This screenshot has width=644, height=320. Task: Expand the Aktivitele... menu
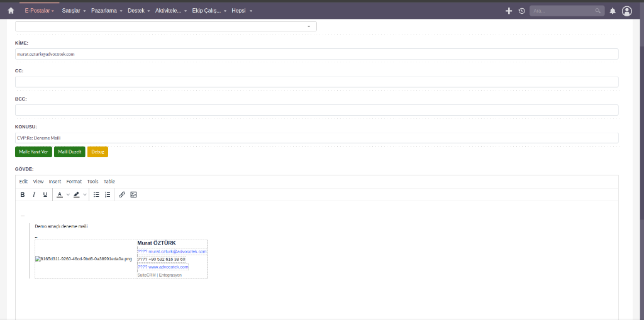(x=171, y=11)
